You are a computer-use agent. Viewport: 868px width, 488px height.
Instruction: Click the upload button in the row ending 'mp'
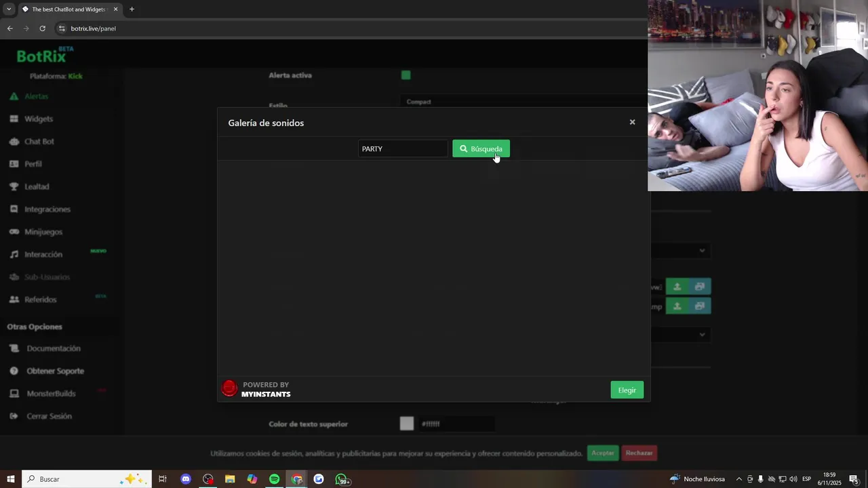tap(677, 306)
